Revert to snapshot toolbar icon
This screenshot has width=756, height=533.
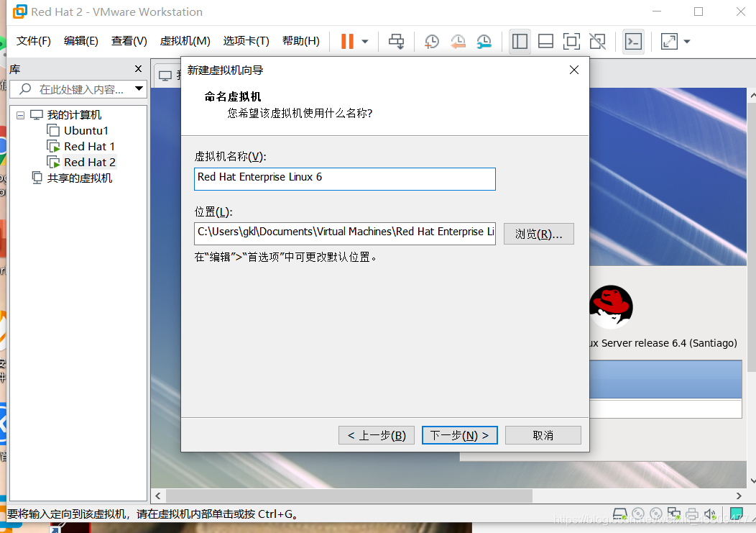click(458, 42)
